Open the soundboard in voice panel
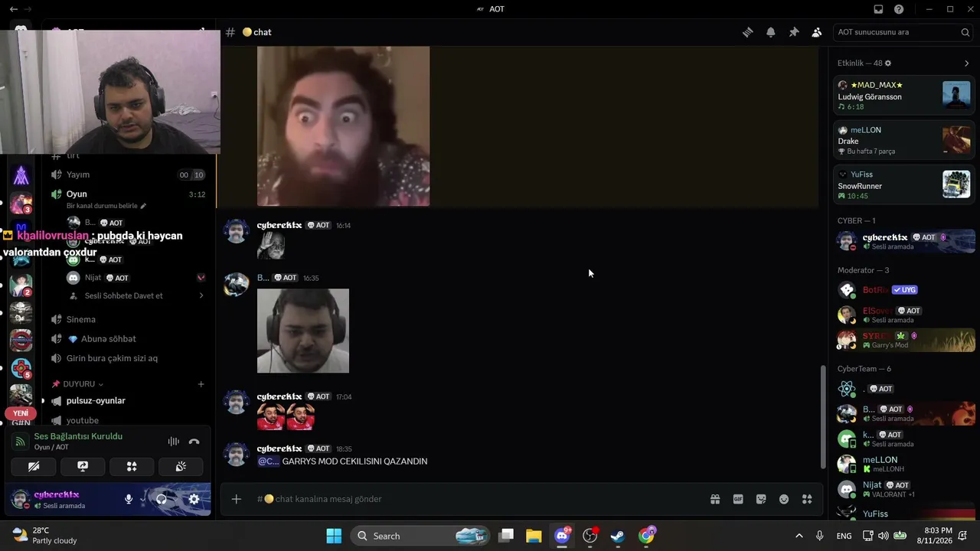Screen dimensions: 980x551 click(181, 466)
